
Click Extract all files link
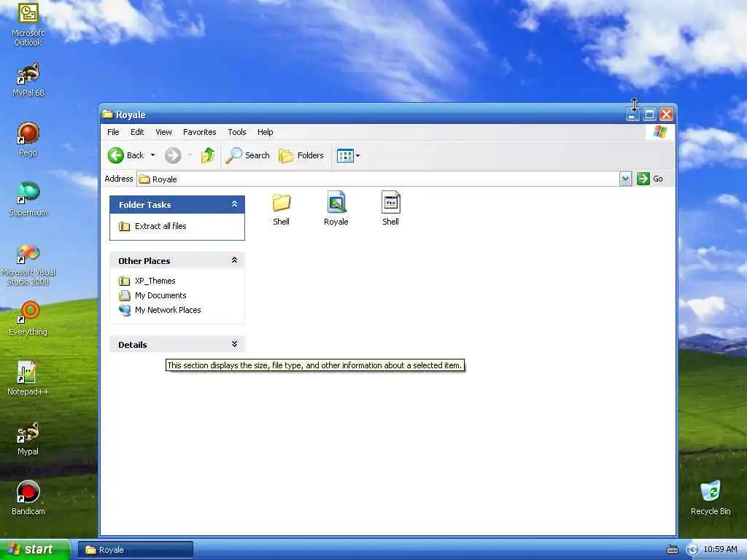(x=160, y=226)
